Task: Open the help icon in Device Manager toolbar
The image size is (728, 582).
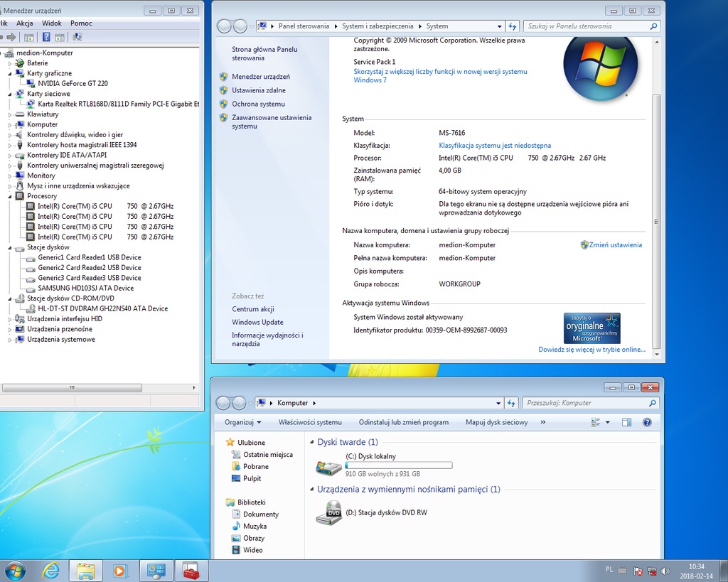Action: (46, 37)
